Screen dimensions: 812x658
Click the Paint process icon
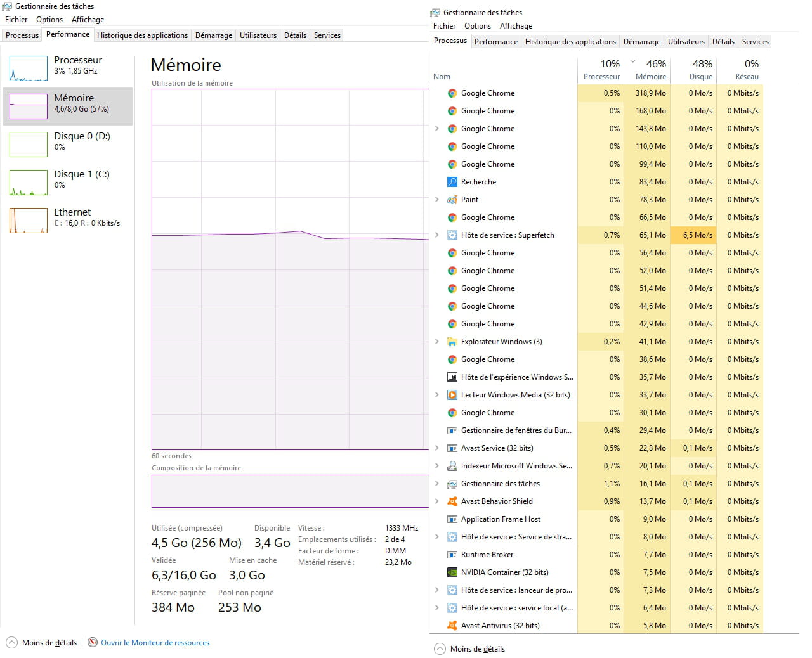tap(452, 200)
